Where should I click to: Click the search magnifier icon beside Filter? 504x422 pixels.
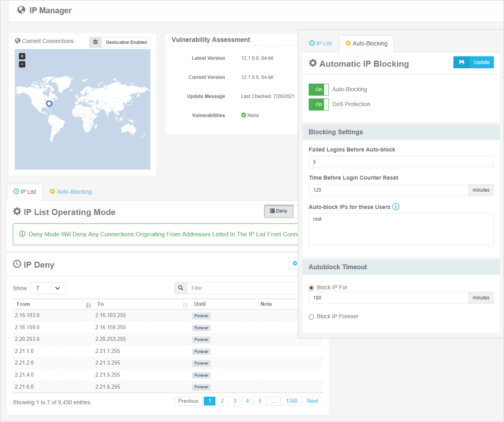(181, 288)
